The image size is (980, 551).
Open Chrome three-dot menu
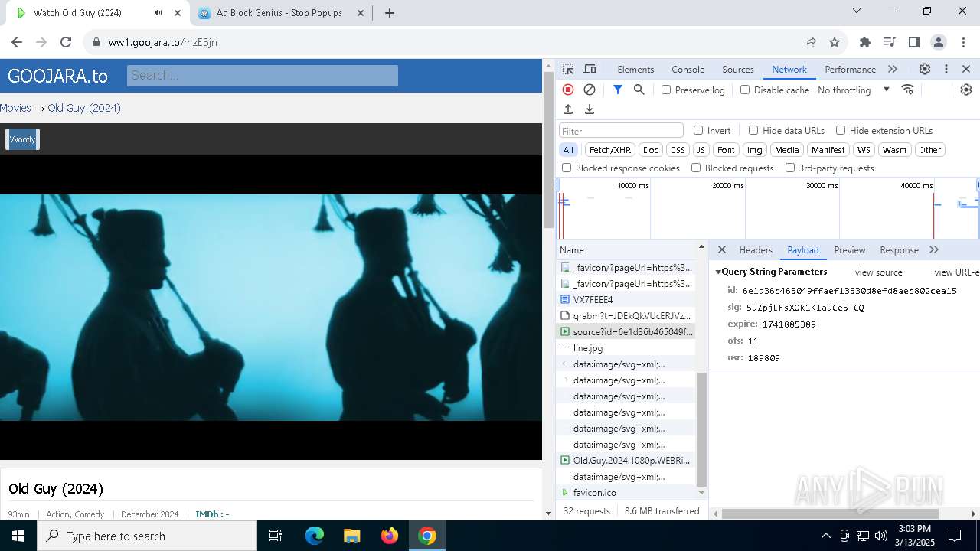coord(962,42)
